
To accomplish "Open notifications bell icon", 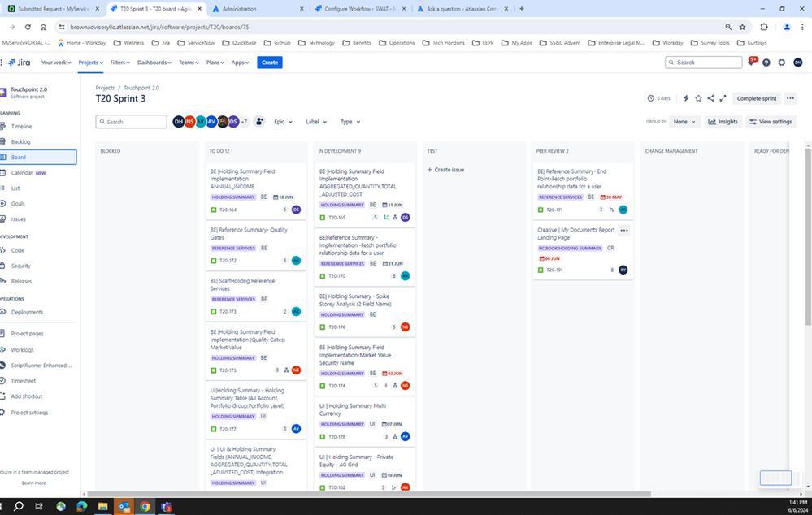I will pyautogui.click(x=751, y=63).
